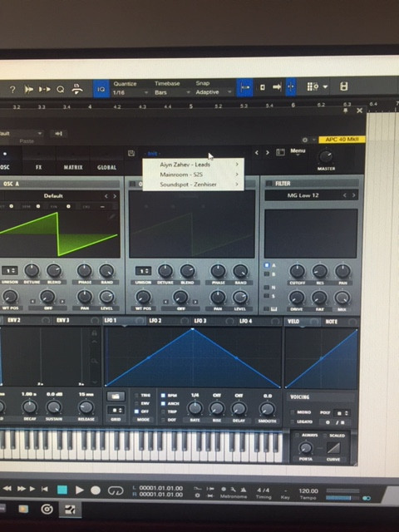The height and width of the screenshot is (532, 399).
Task: Click OSC A UNISON voice stepper
Action: (x=10, y=270)
